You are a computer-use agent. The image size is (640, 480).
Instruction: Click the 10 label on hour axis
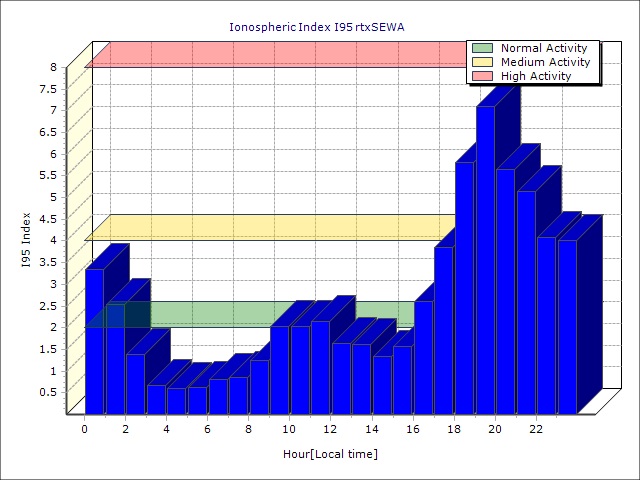tap(290, 430)
